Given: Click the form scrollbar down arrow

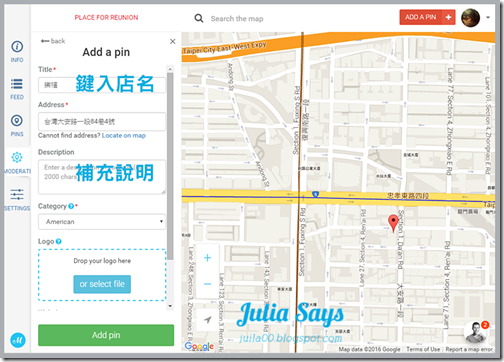Looking at the screenshot, I should point(170,306).
